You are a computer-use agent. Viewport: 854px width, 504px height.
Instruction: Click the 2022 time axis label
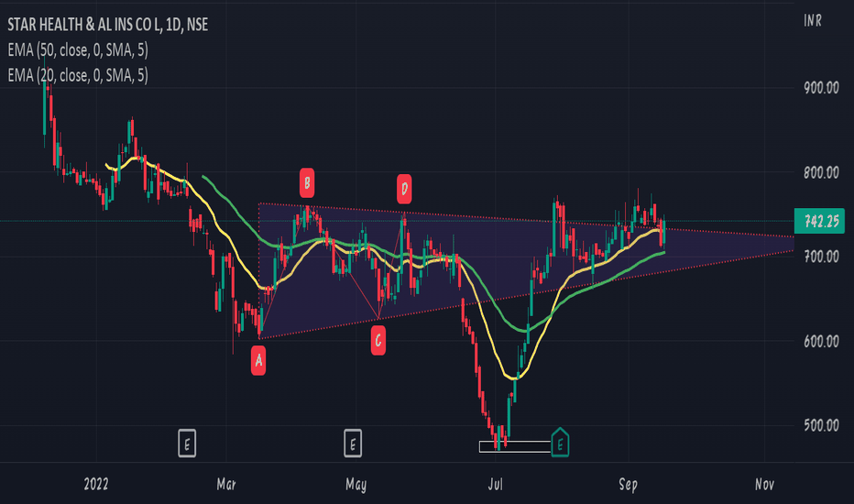pyautogui.click(x=96, y=484)
